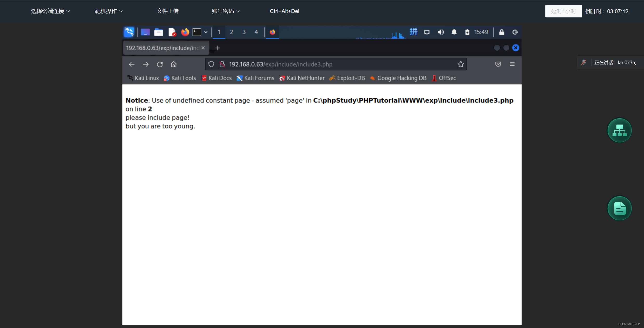Click the 'but you are too young.' text

pyautogui.click(x=160, y=126)
